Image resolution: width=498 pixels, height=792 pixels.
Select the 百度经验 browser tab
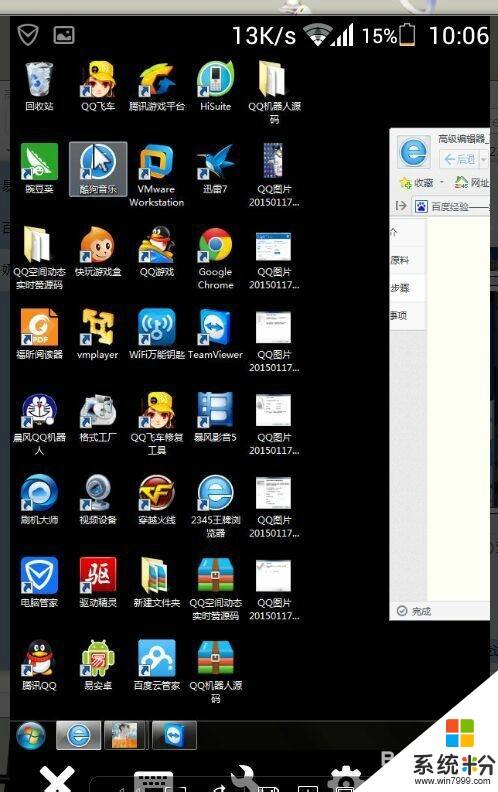point(452,206)
